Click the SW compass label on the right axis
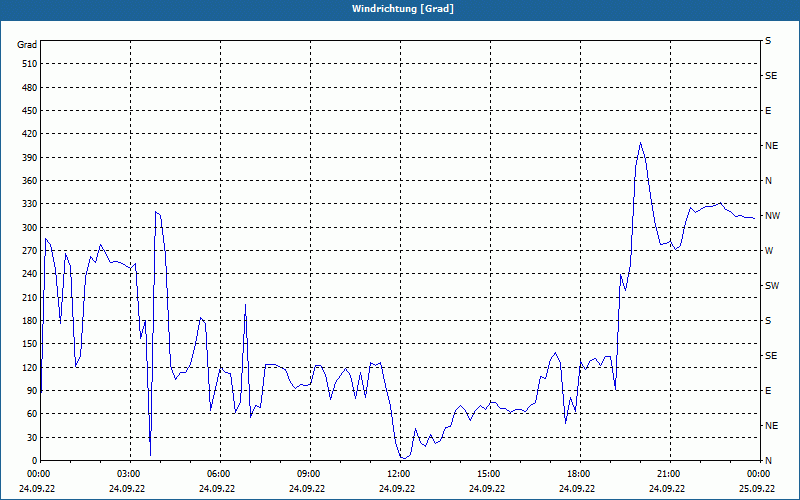Screen dimensions: 800x500 pyautogui.click(x=772, y=286)
